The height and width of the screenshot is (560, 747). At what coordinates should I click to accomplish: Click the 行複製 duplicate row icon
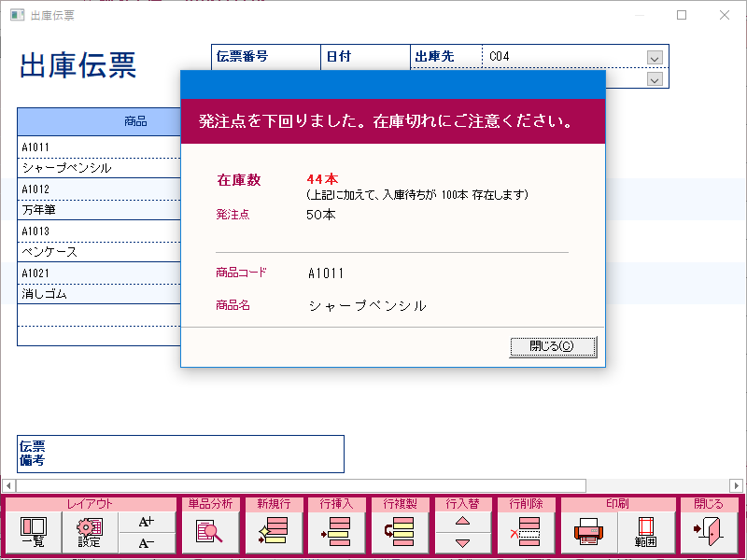(x=399, y=530)
